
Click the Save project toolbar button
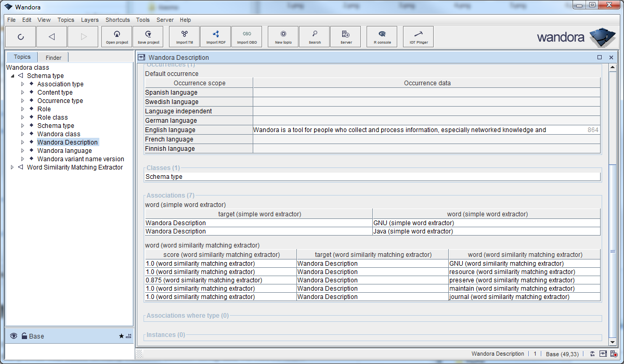pos(148,37)
